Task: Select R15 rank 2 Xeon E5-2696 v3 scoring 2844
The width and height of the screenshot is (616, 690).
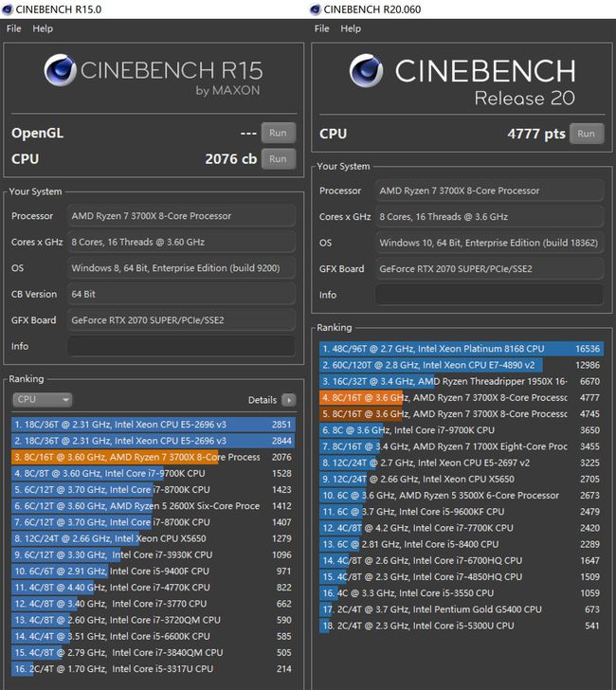Action: 154,441
